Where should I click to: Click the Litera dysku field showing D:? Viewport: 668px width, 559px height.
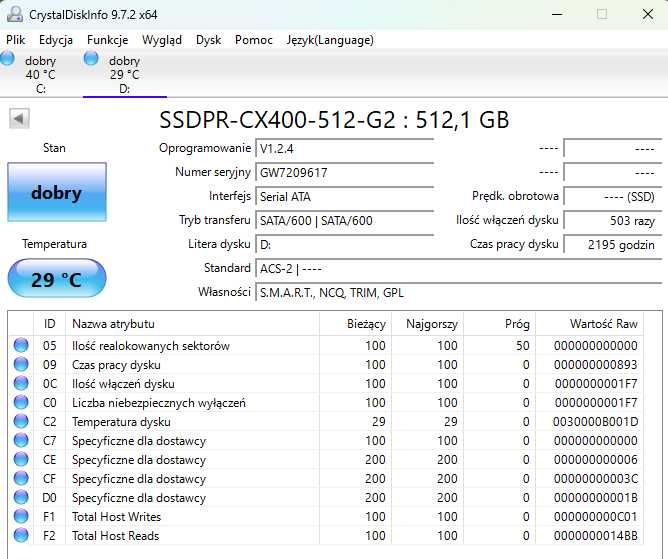pos(344,245)
